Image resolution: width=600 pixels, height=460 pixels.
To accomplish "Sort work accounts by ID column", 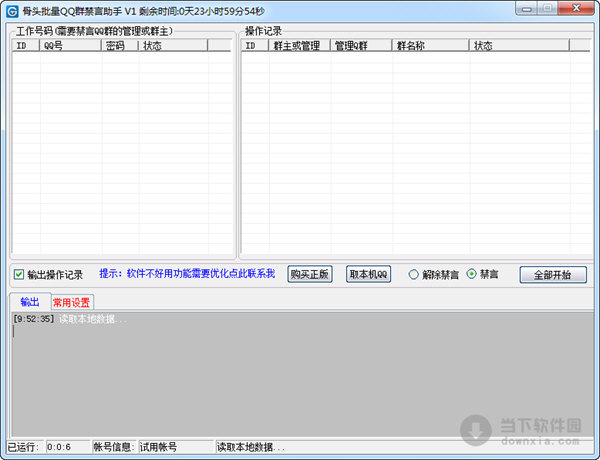I will pyautogui.click(x=26, y=46).
